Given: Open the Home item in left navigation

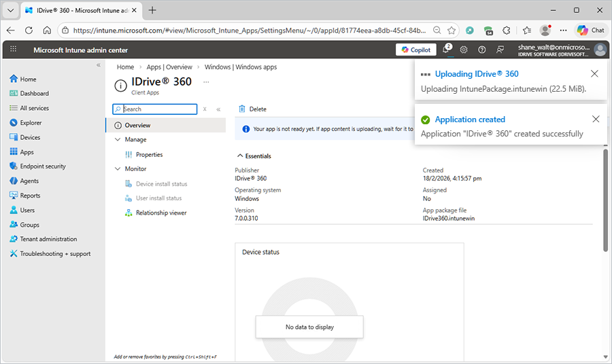Looking at the screenshot, I should (x=22, y=79).
